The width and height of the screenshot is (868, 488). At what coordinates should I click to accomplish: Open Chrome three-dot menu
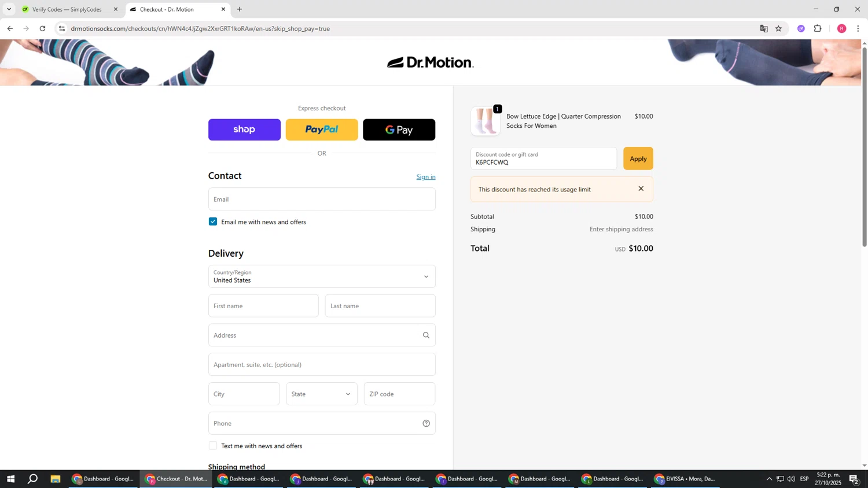(x=858, y=28)
